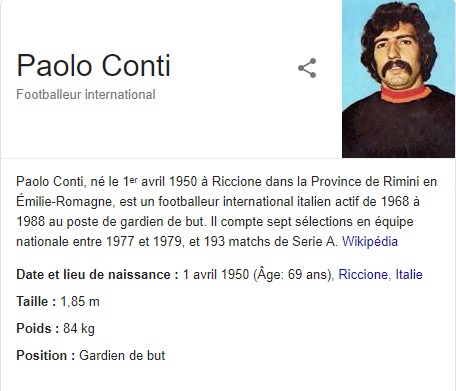Click the birth date 1 avril 1950 value
This screenshot has width=456, height=391.
[x=216, y=275]
